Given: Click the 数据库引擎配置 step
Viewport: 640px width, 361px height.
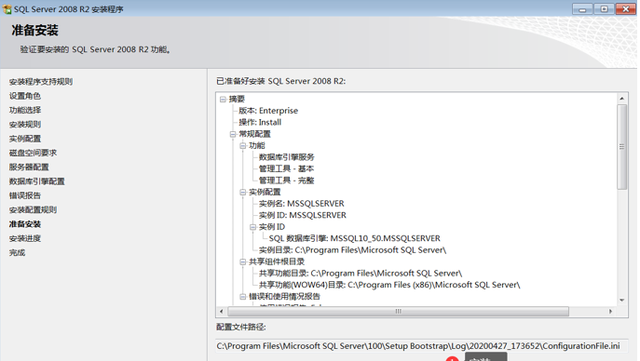Looking at the screenshot, I should click(x=37, y=181).
